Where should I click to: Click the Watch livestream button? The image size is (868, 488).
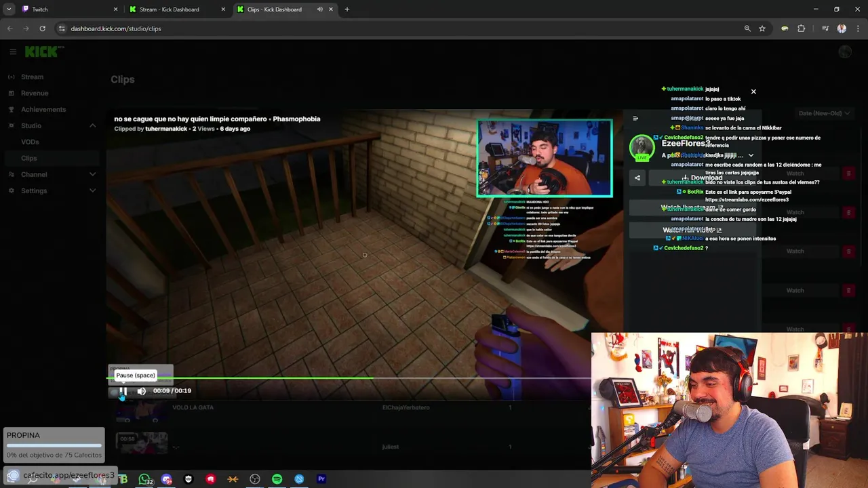pos(692,208)
